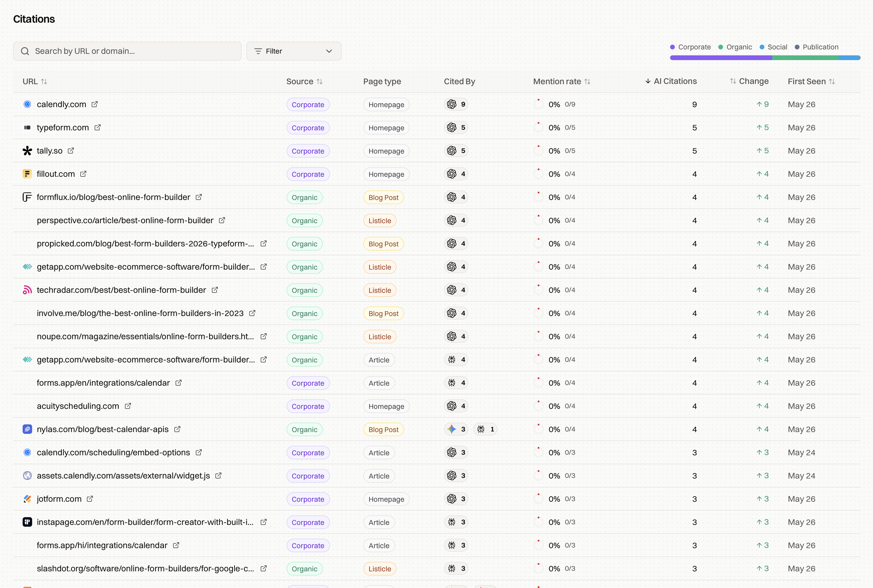Image resolution: width=873 pixels, height=588 pixels.
Task: Open assets.calendly.com widget.js link
Action: (x=123, y=476)
